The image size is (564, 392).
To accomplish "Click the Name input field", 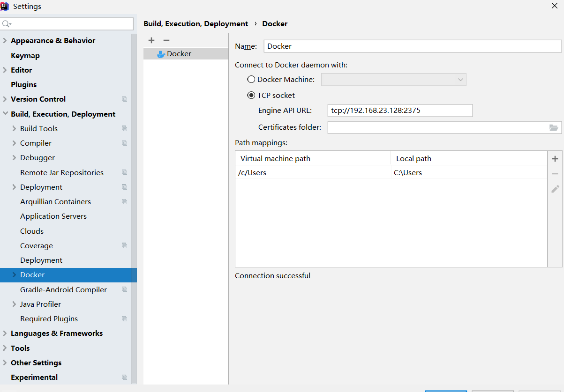I will [413, 46].
